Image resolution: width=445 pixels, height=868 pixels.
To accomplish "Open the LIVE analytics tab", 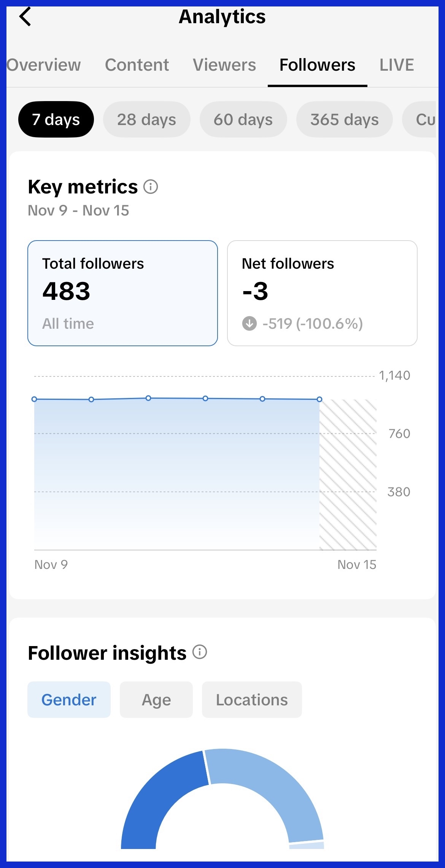I will [x=397, y=65].
